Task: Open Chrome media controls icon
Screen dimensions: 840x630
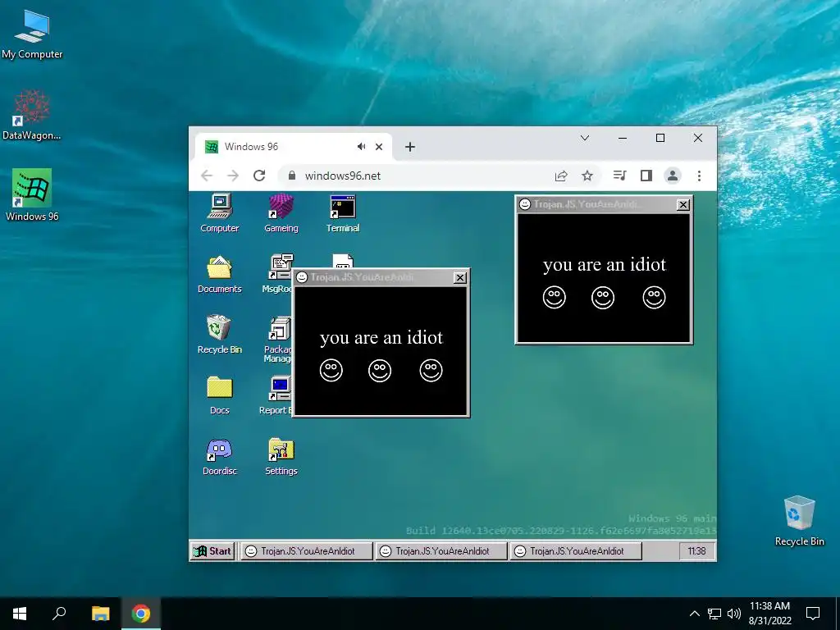Action: tap(620, 176)
